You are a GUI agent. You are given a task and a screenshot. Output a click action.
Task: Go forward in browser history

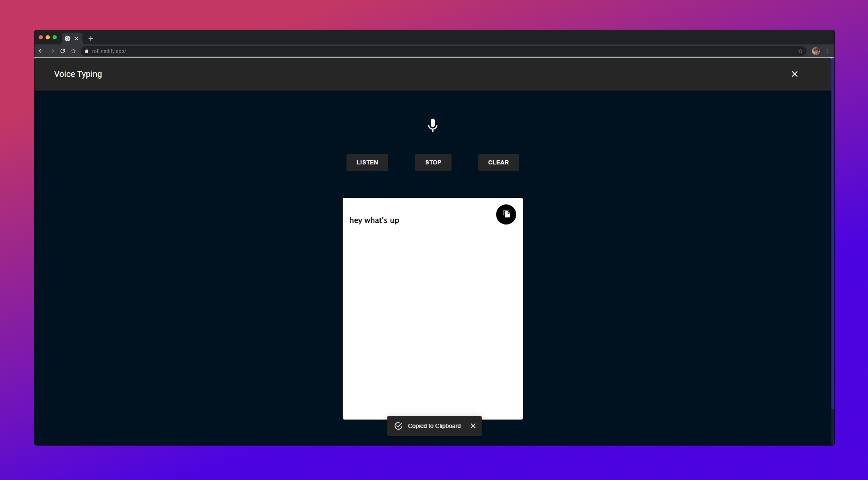coord(52,51)
